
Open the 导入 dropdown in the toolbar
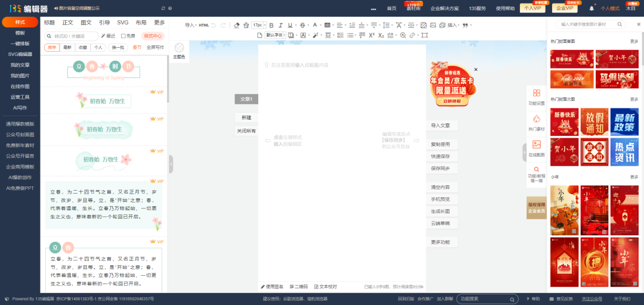[x=191, y=26]
